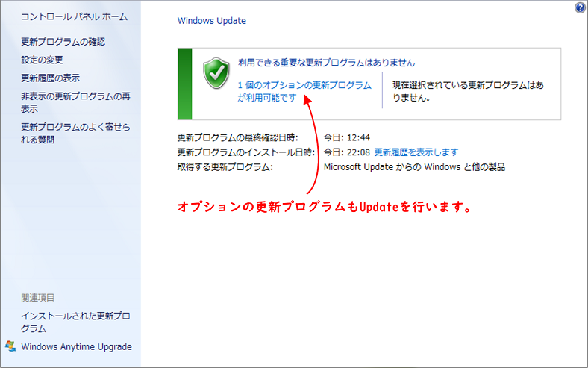The width and height of the screenshot is (588, 368).
Task: Click the Windows Update heading
Action: pos(211,21)
